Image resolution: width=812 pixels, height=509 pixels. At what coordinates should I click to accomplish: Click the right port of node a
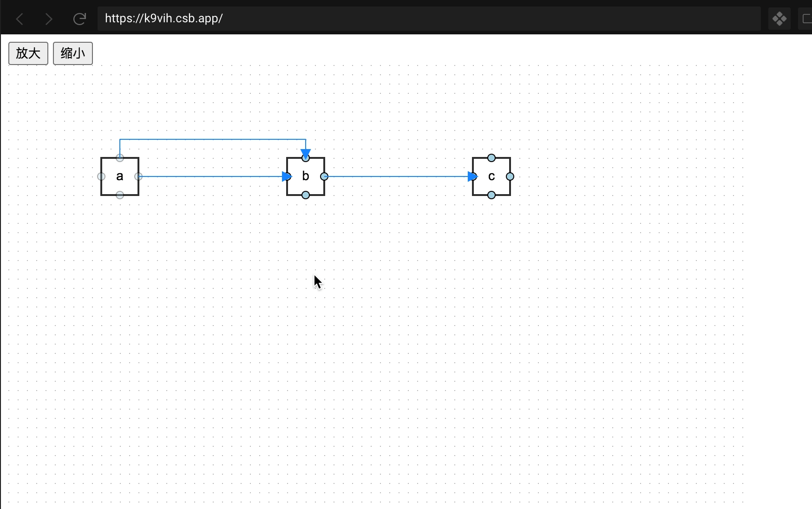pyautogui.click(x=138, y=176)
